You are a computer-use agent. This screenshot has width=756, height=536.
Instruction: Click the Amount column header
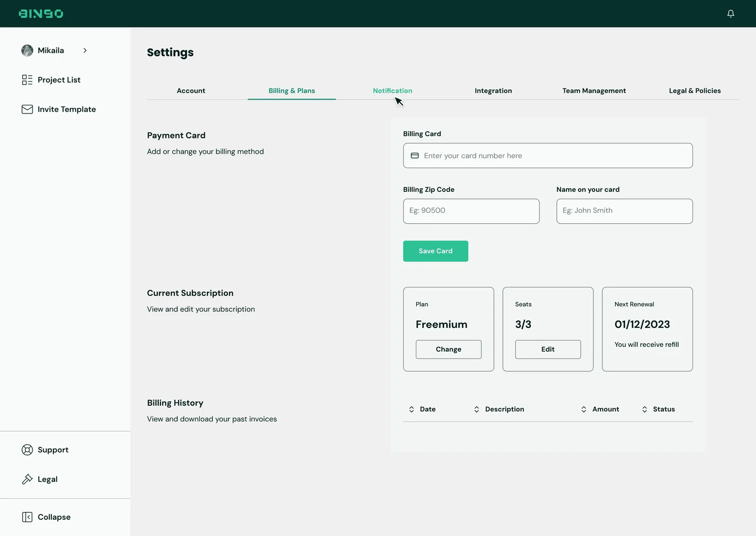click(606, 410)
